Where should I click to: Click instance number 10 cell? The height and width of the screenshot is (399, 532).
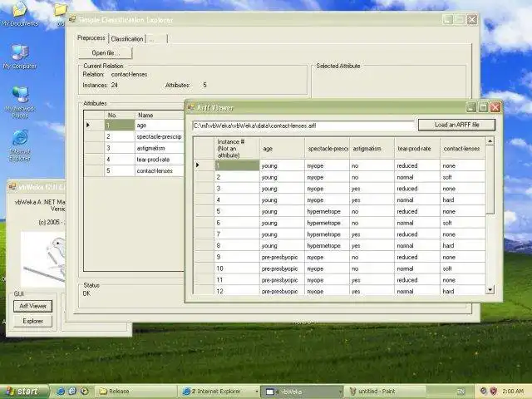tap(237, 268)
